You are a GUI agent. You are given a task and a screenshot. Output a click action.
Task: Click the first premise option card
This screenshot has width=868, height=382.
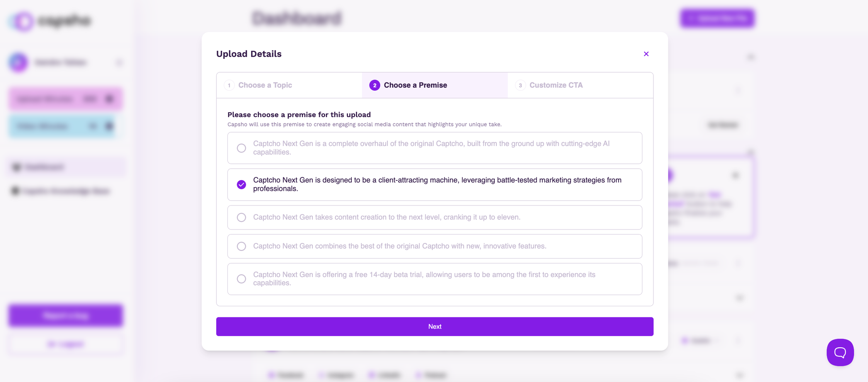(434, 148)
